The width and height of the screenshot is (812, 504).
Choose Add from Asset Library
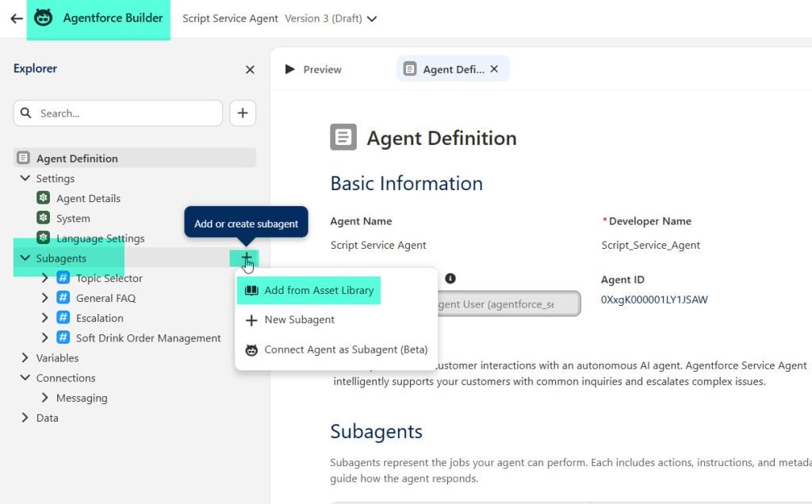308,290
